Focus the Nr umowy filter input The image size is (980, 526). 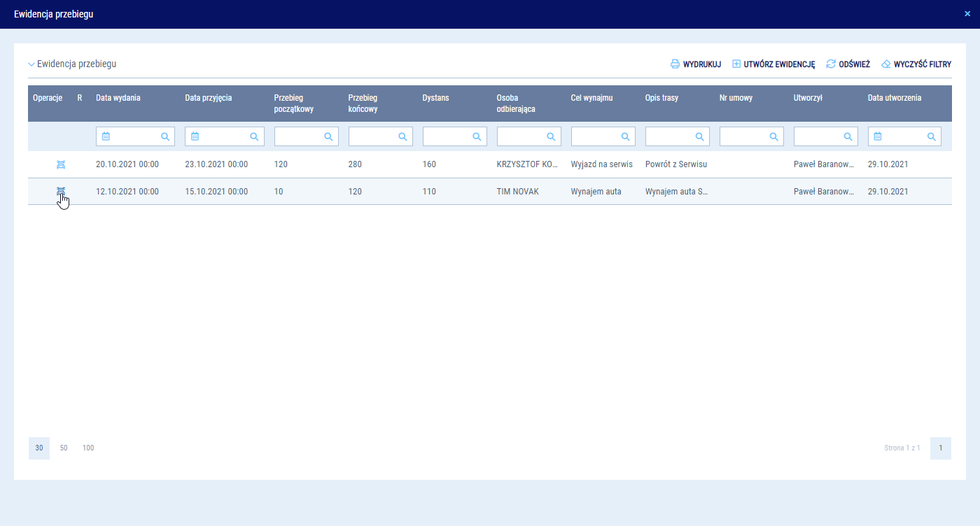click(742, 136)
